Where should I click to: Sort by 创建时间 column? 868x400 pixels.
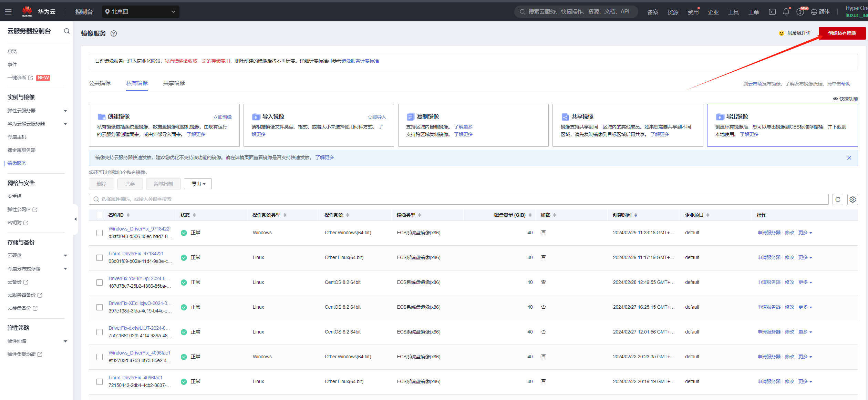[636, 215]
